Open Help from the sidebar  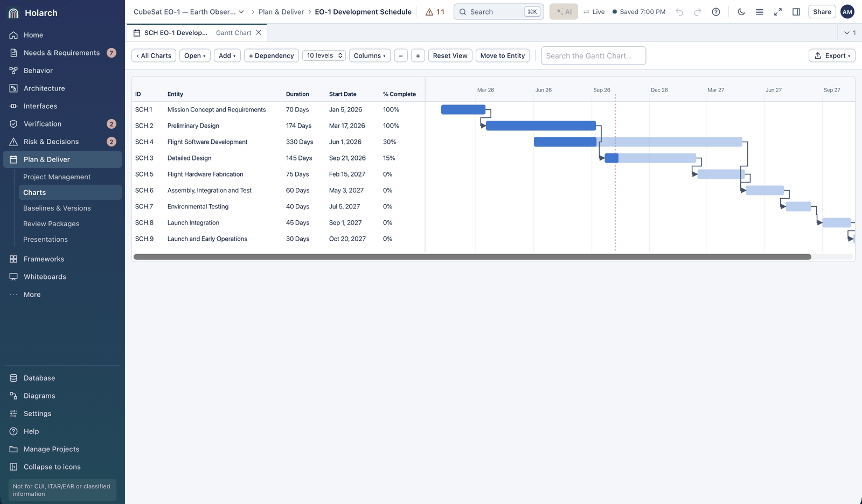(62, 431)
